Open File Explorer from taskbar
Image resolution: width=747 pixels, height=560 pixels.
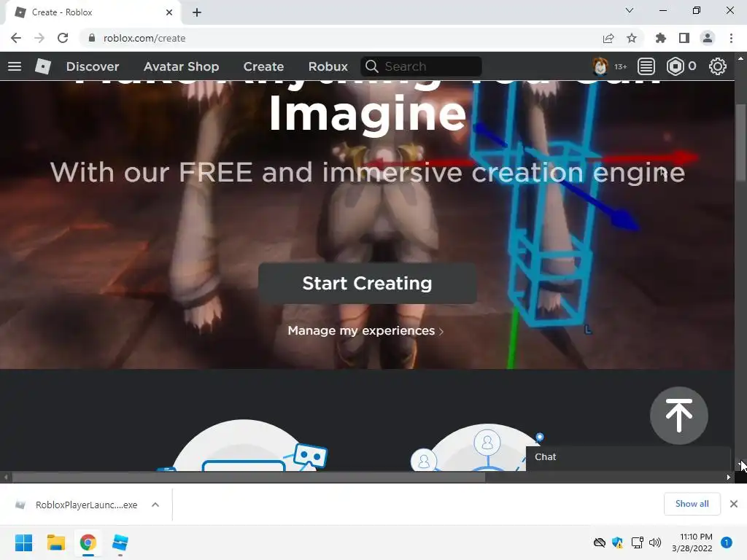pyautogui.click(x=55, y=542)
